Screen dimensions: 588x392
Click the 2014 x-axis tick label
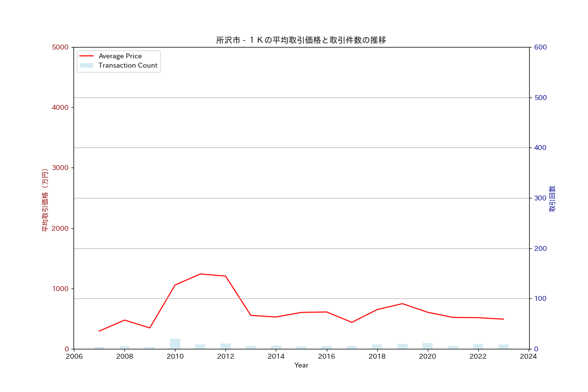click(276, 357)
